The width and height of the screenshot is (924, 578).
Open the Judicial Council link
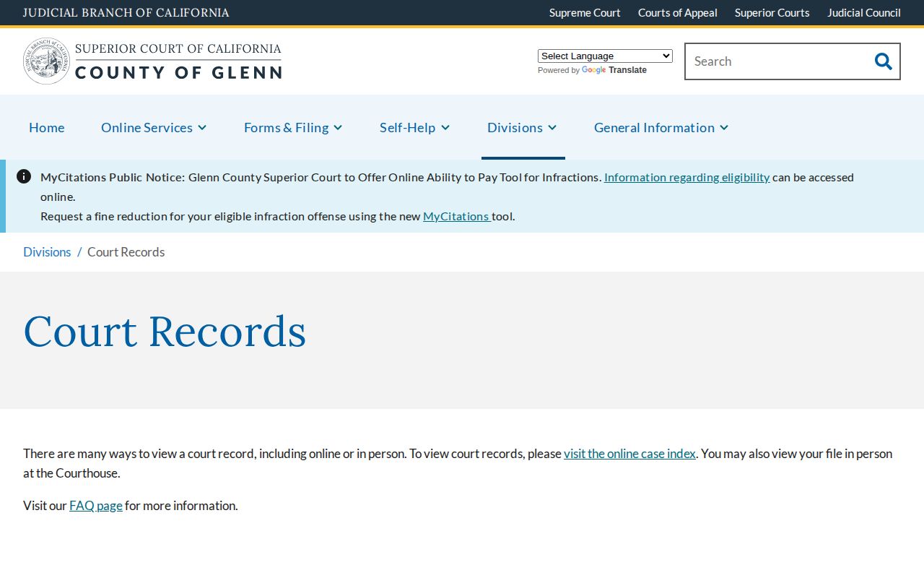pos(864,12)
